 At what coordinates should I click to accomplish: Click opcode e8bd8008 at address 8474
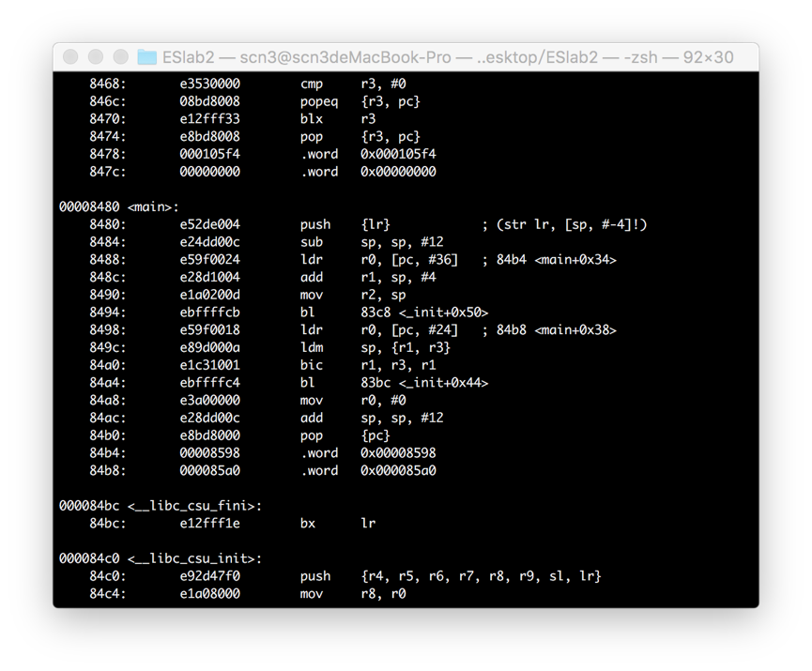pos(209,137)
